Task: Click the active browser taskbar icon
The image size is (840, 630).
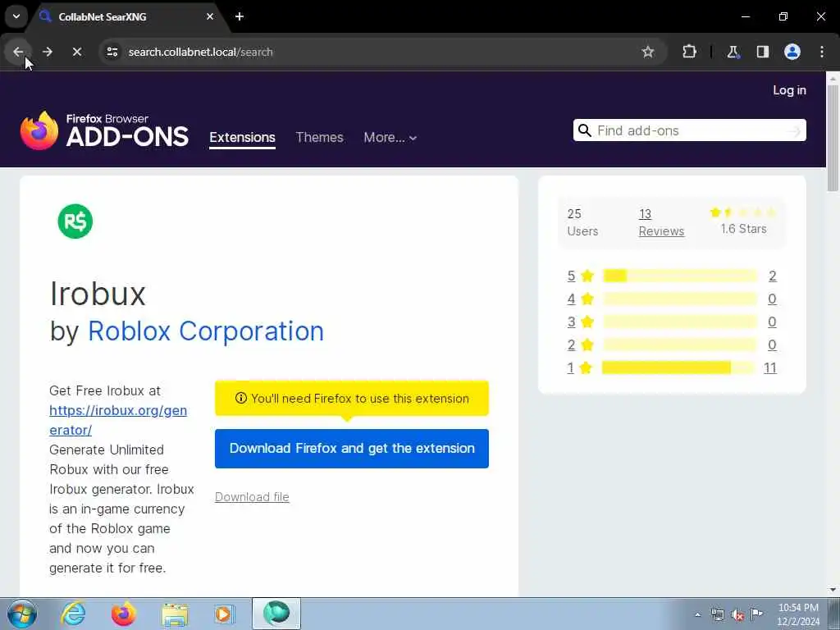Action: click(x=276, y=614)
